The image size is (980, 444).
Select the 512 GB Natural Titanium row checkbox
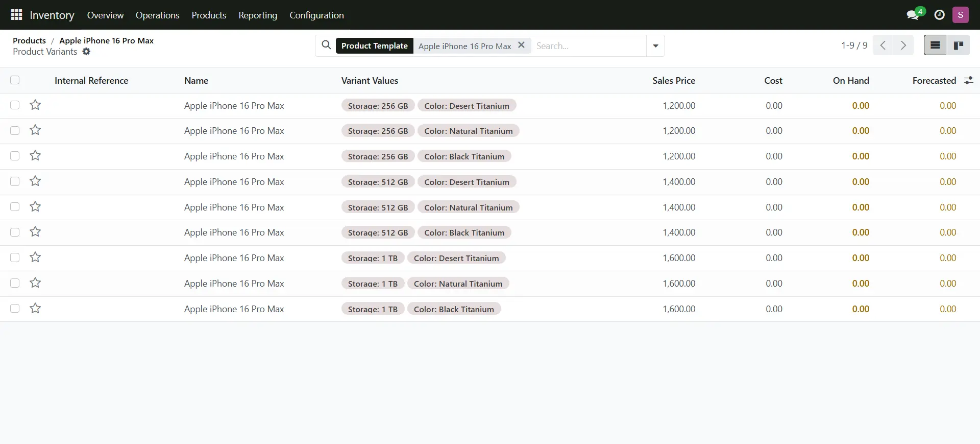coord(15,207)
